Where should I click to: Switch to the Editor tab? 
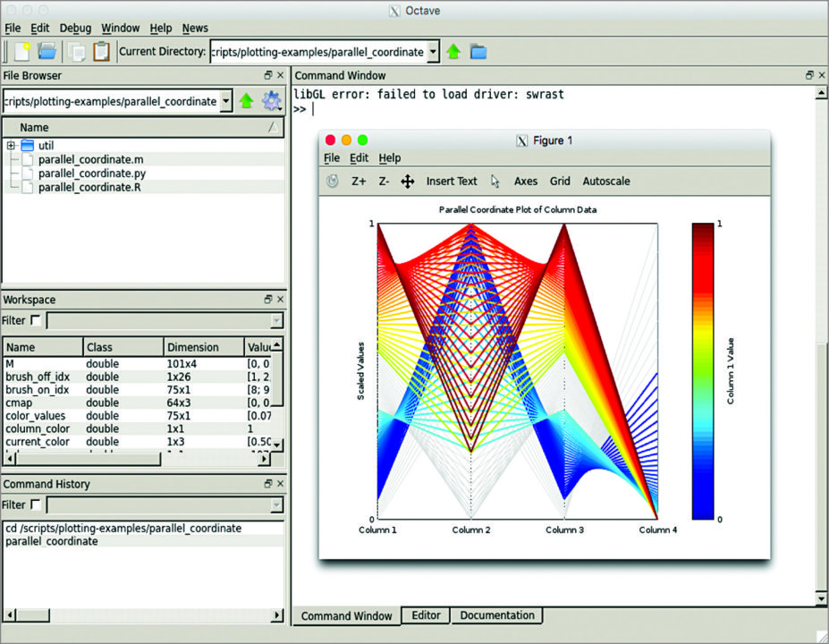(x=425, y=615)
